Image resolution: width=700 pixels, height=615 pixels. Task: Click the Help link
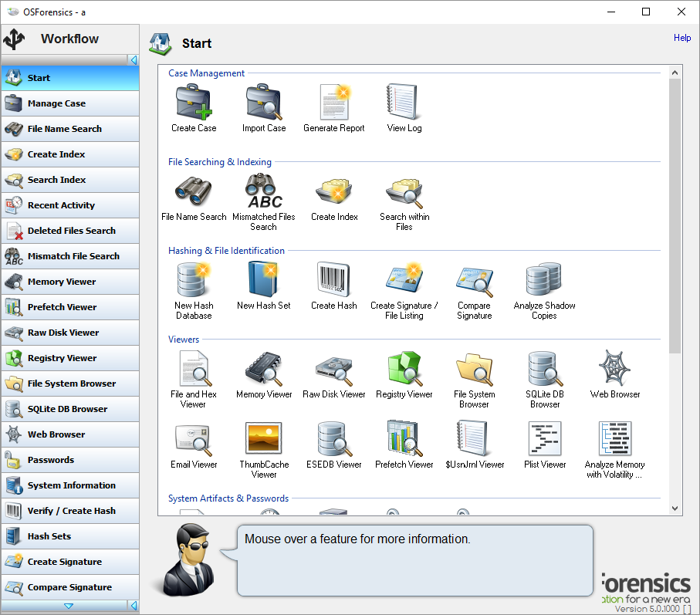tap(682, 38)
